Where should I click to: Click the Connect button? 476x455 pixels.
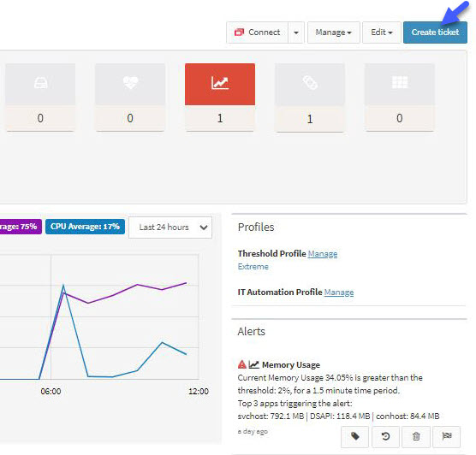click(x=258, y=32)
